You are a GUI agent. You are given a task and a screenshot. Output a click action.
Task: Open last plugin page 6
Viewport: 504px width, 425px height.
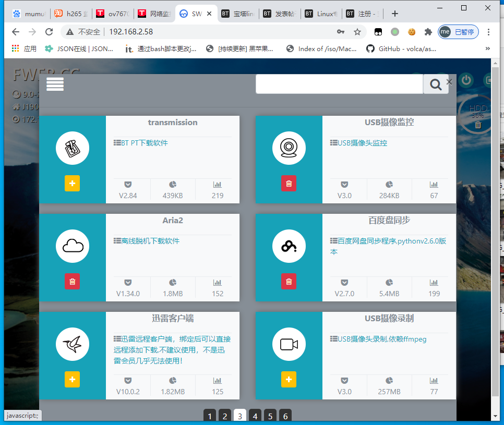point(285,416)
